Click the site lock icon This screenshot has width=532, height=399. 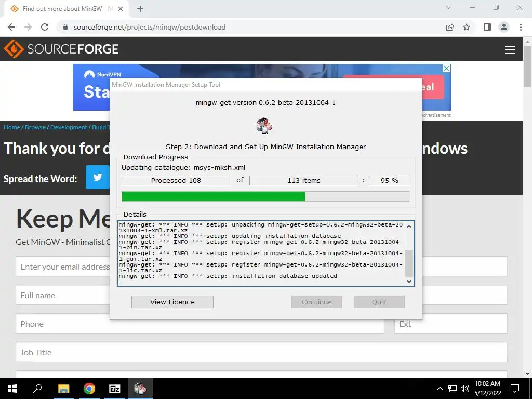point(66,27)
